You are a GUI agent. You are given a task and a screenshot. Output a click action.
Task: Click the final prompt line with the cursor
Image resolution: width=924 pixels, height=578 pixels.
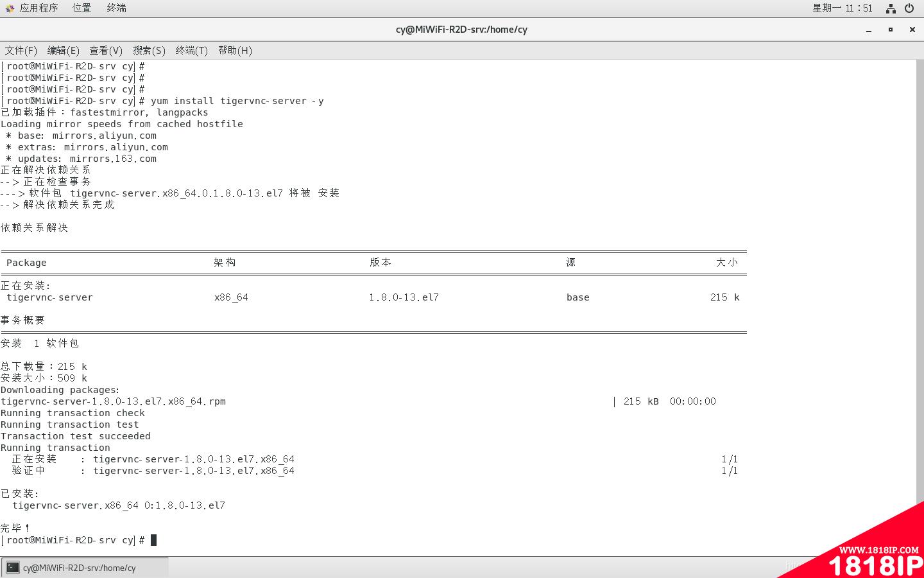(78, 540)
